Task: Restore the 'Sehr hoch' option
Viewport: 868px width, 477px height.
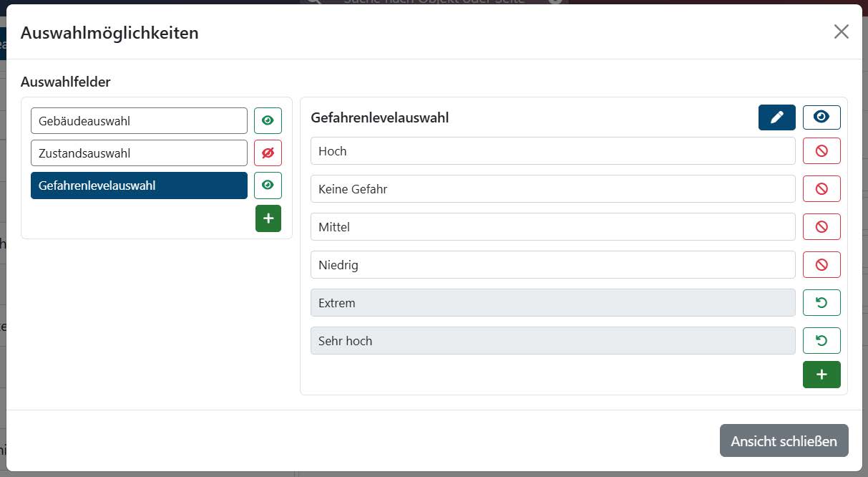Action: [821, 341]
